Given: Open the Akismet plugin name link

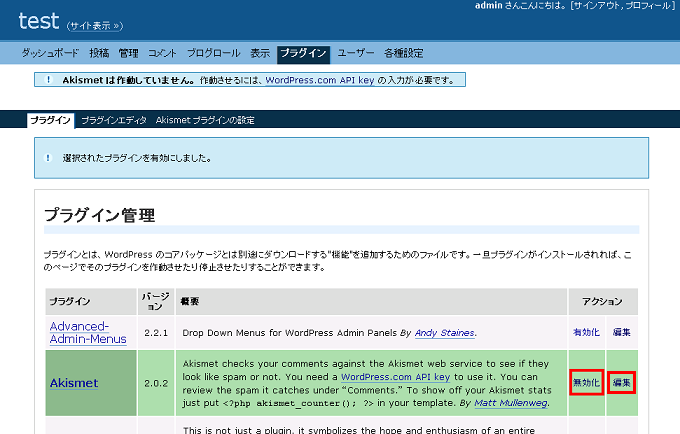Looking at the screenshot, I should coord(74,383).
